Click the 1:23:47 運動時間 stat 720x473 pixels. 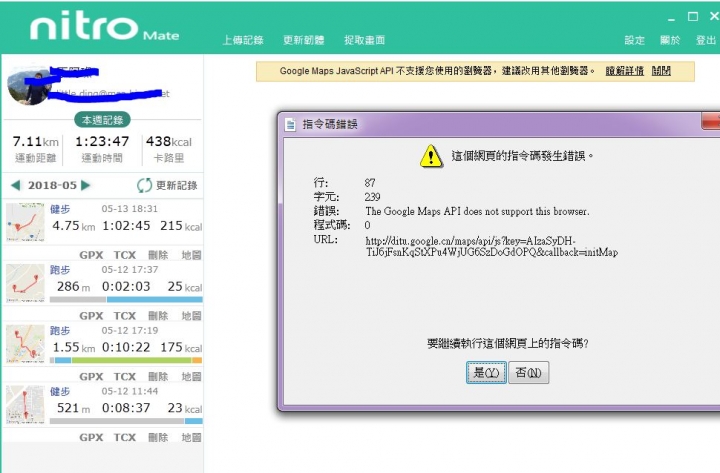pos(102,149)
